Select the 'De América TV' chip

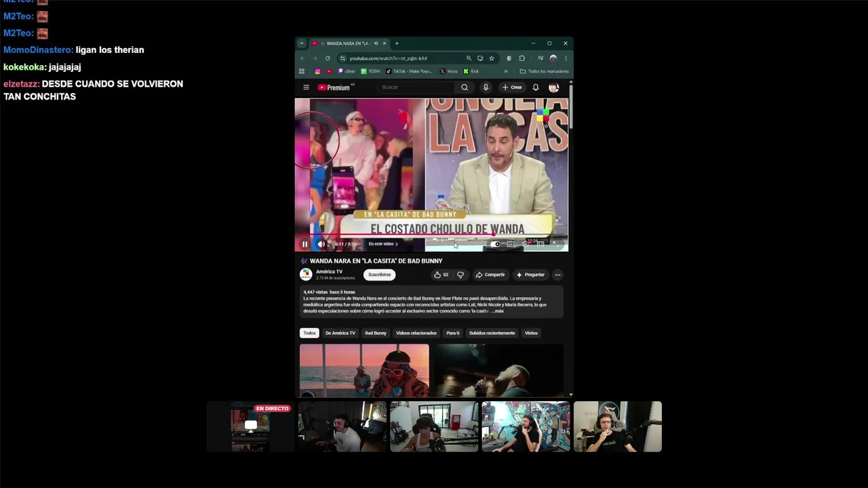point(340,333)
